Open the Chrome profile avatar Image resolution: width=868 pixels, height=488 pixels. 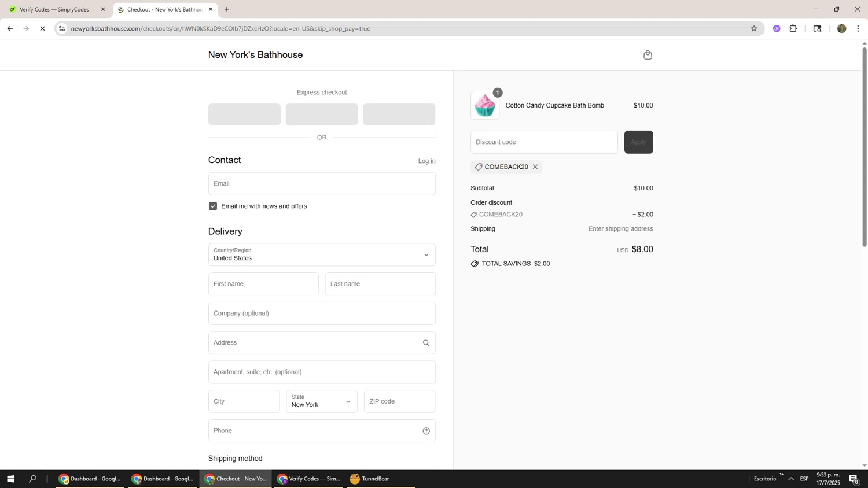tap(841, 28)
